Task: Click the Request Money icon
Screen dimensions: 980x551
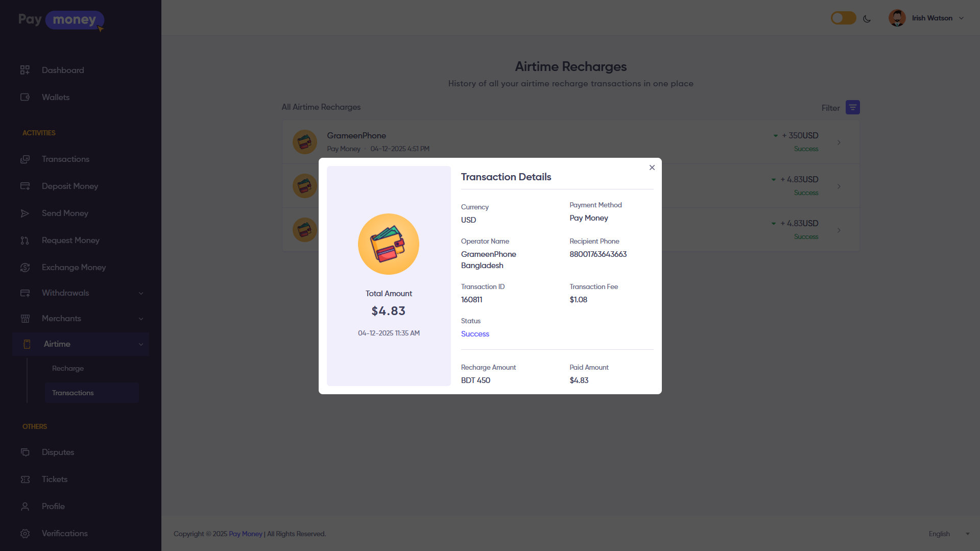Action: tap(25, 240)
